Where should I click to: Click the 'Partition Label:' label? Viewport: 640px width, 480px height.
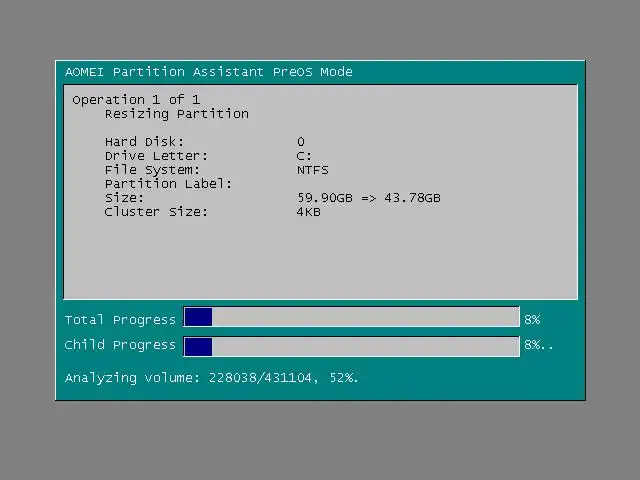[x=168, y=184]
